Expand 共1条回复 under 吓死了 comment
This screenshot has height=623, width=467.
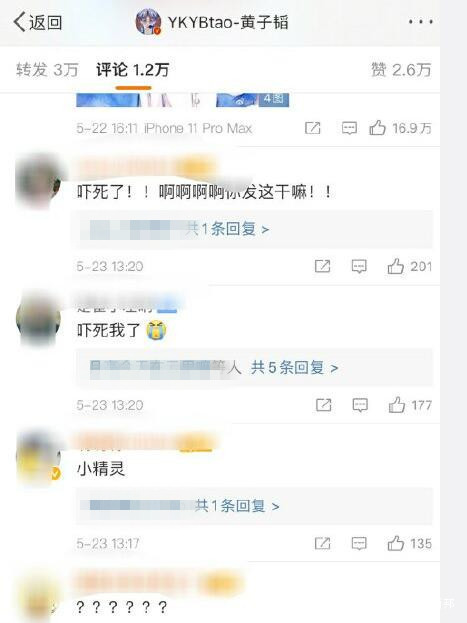[x=228, y=229]
